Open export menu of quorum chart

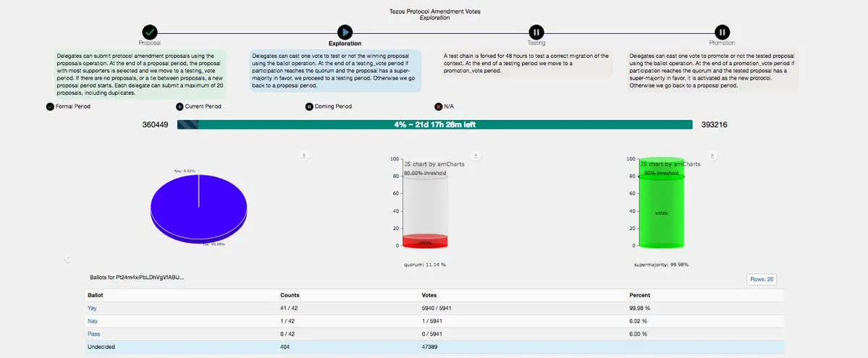click(x=476, y=156)
